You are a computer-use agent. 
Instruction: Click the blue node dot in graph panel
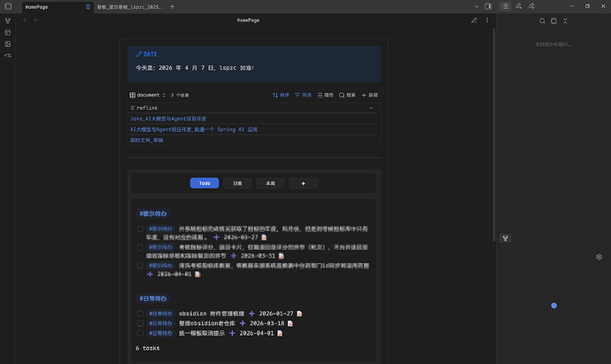pos(554,306)
